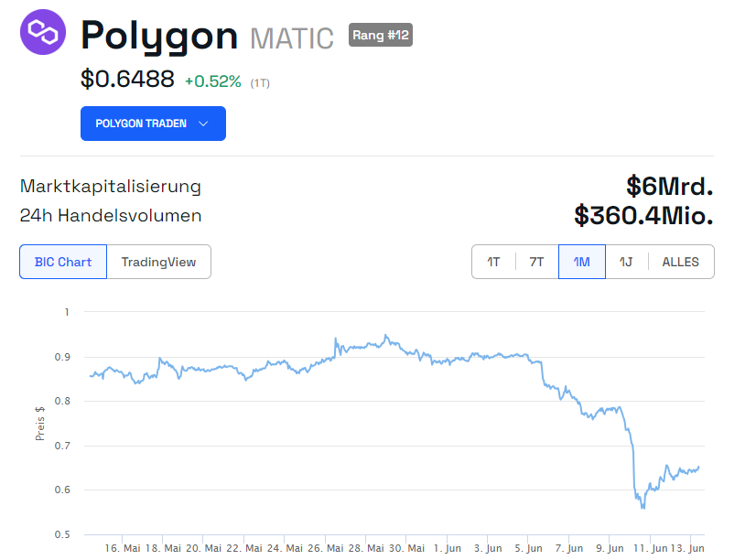Screen dimensions: 756x560
Task: Click the Polygon coin title
Action: coord(159,36)
